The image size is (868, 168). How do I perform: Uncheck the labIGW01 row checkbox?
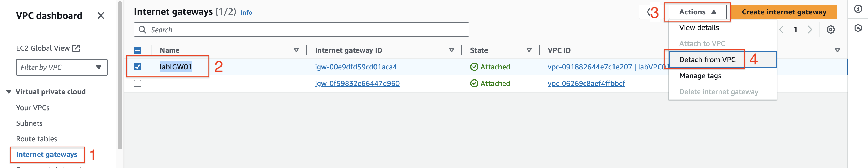[x=138, y=67]
